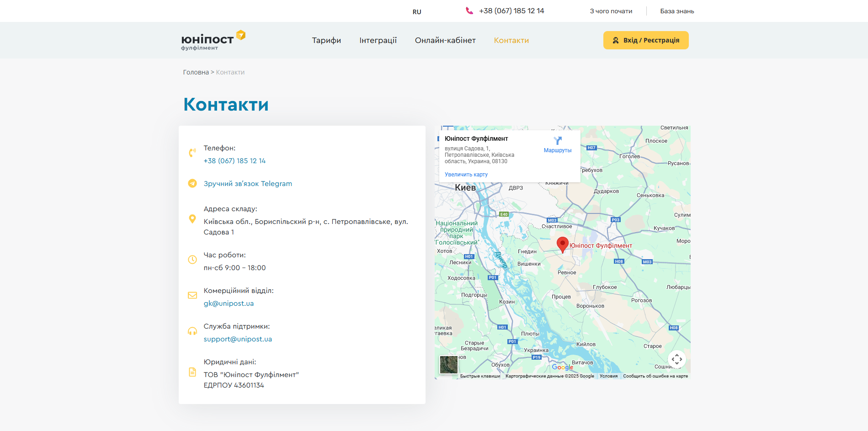Click the envelope icon beside commercial department
This screenshot has height=431, width=868.
pyautogui.click(x=192, y=295)
